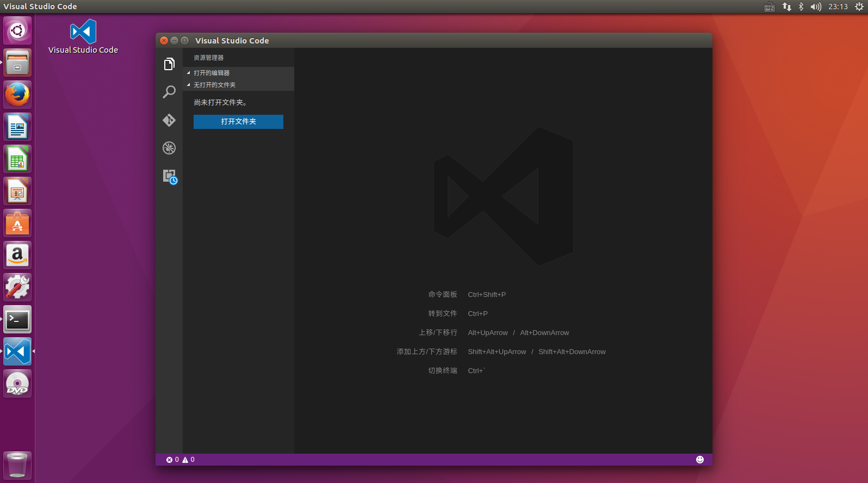Viewport: 868px width, 483px height.
Task: Open Files manager in launcher
Action: tap(17, 63)
